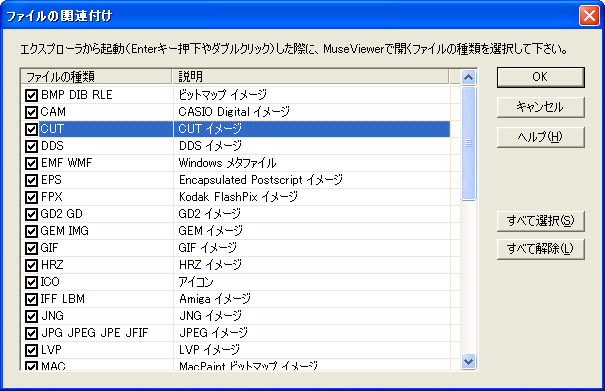The image size is (605, 391).
Task: Uncheck the FPX checkbox
Action: click(x=31, y=197)
